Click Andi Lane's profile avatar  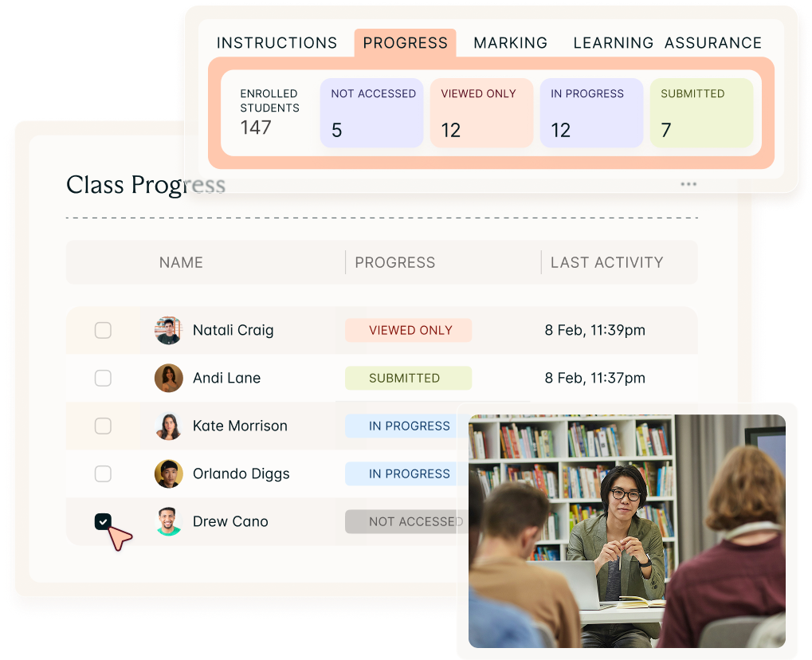pos(168,378)
